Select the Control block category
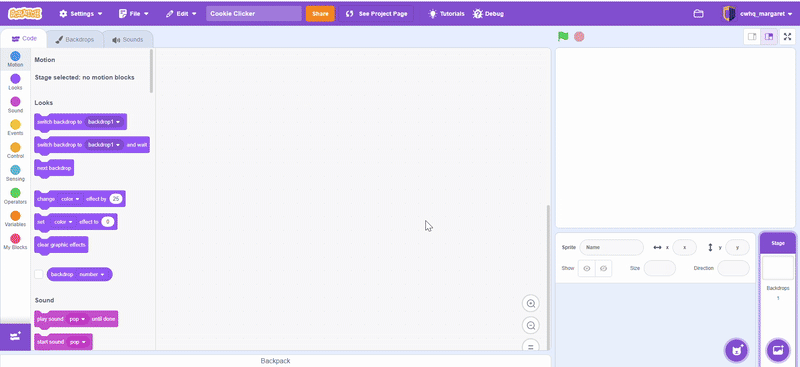800x367 pixels. point(15,150)
